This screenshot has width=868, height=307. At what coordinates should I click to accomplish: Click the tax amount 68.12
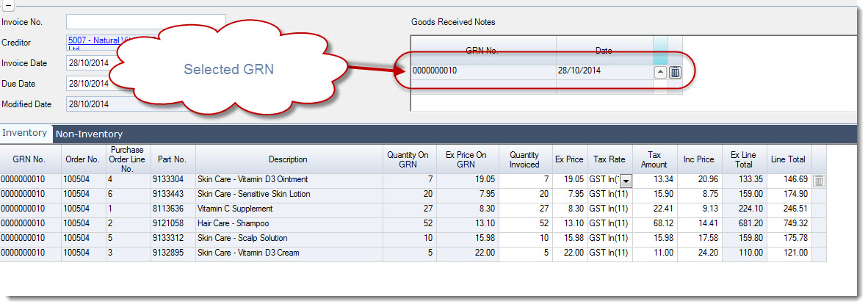click(654, 223)
